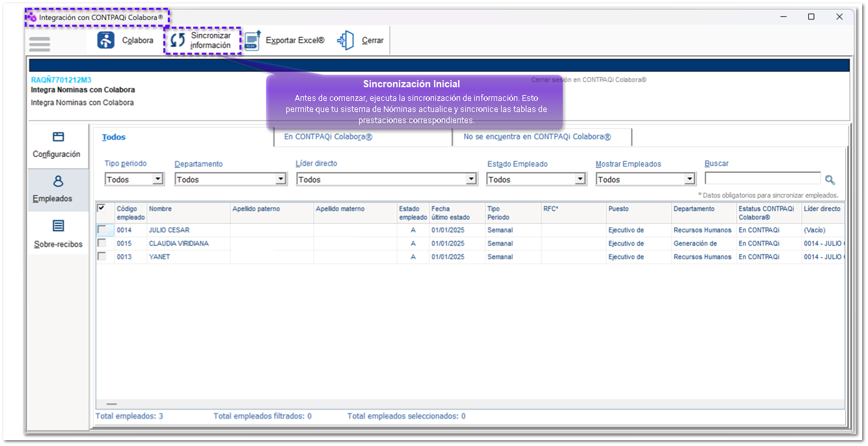
Task: Sort by Apellido materno column header
Action: [355, 213]
